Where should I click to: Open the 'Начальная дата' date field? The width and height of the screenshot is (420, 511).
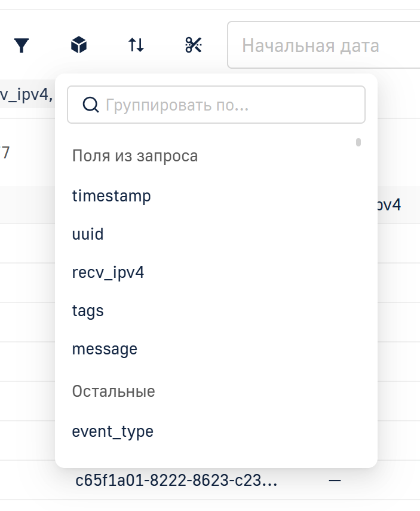tap(323, 45)
